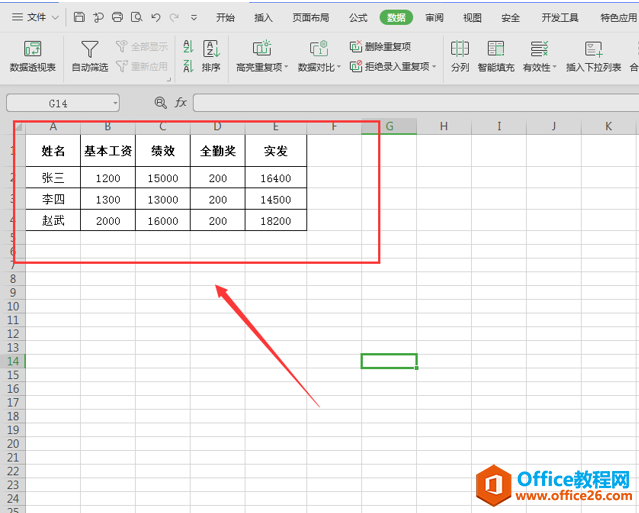The width and height of the screenshot is (639, 513).
Task: Click into the formula bar input
Action: [x=416, y=103]
